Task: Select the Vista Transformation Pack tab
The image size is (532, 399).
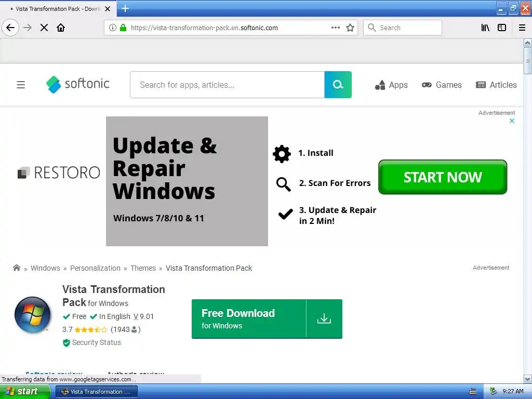Action: 58,9
